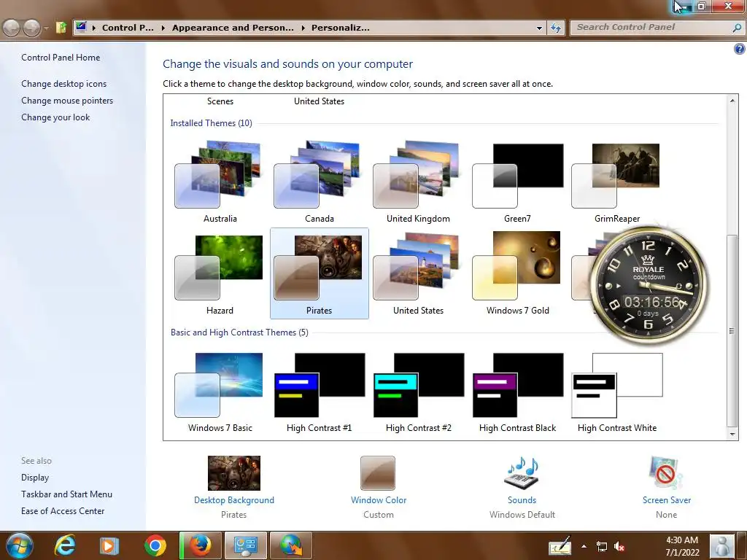Viewport: 747px width, 560px height.
Task: Click the Screen Saver link
Action: tap(667, 500)
